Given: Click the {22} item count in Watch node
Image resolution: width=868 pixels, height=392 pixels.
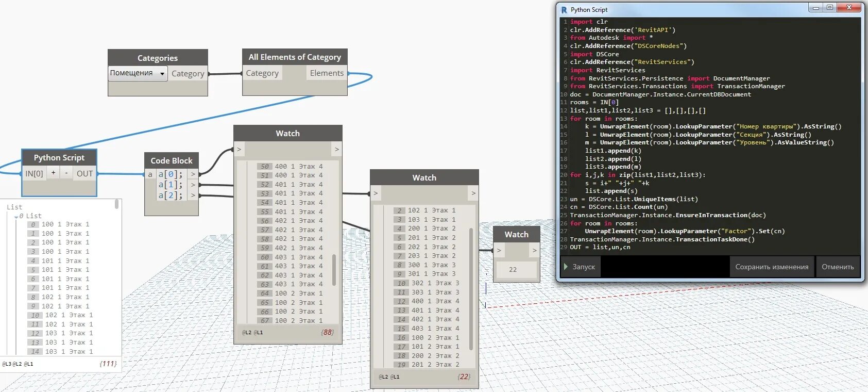Looking at the screenshot, I should pyautogui.click(x=464, y=377).
